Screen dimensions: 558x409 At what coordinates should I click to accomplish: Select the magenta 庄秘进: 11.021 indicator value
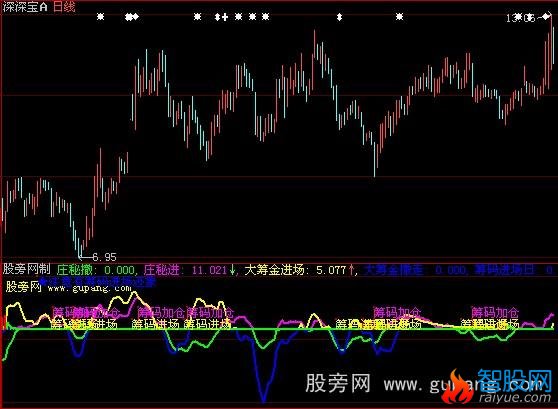pos(185,270)
